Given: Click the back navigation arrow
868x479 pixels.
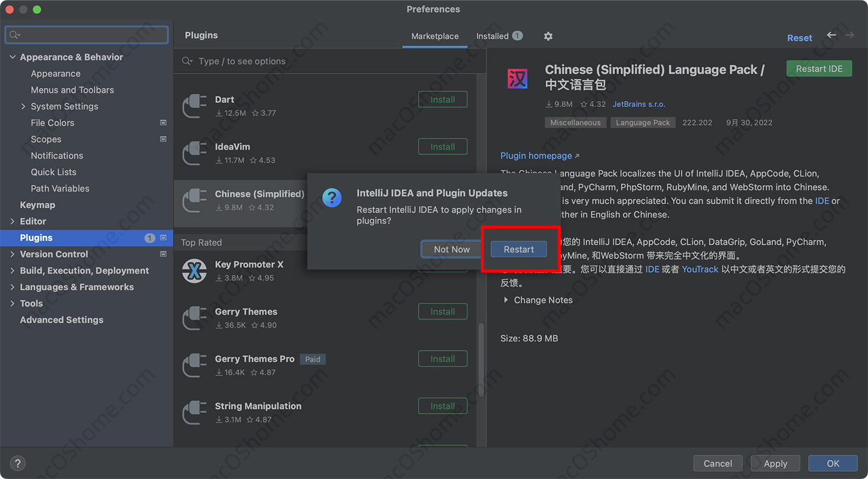Looking at the screenshot, I should pyautogui.click(x=832, y=35).
